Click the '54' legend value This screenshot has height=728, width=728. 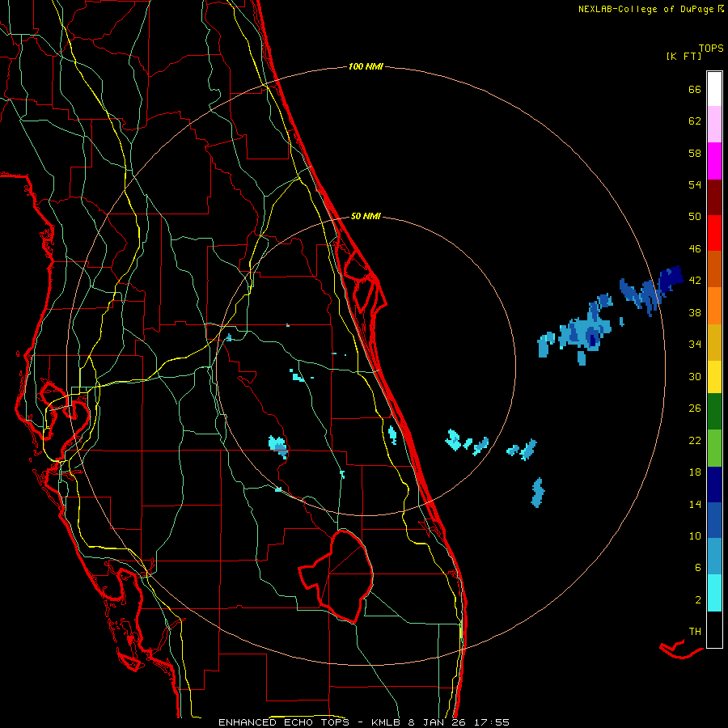[695, 184]
